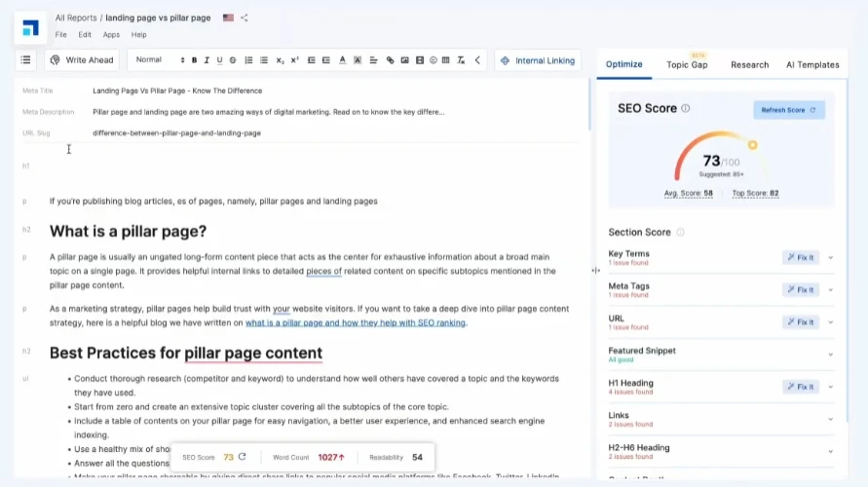868x487 pixels.
Task: Open the Edit menu
Action: click(85, 34)
